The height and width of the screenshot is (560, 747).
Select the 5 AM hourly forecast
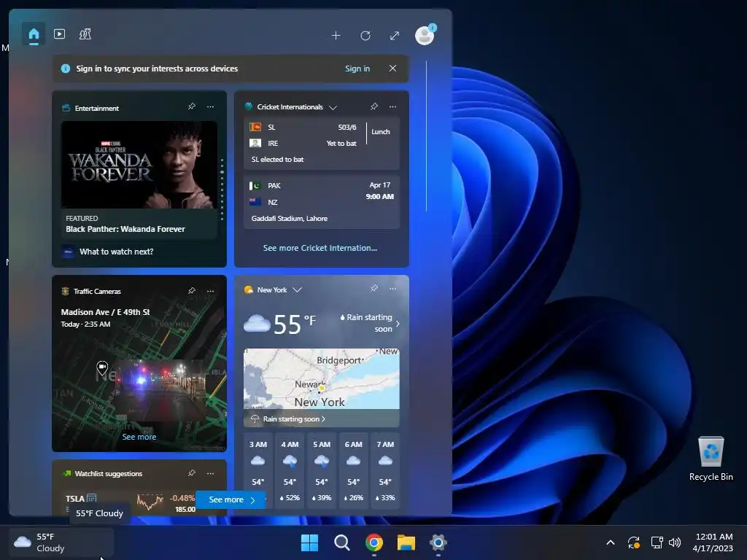pyautogui.click(x=322, y=470)
